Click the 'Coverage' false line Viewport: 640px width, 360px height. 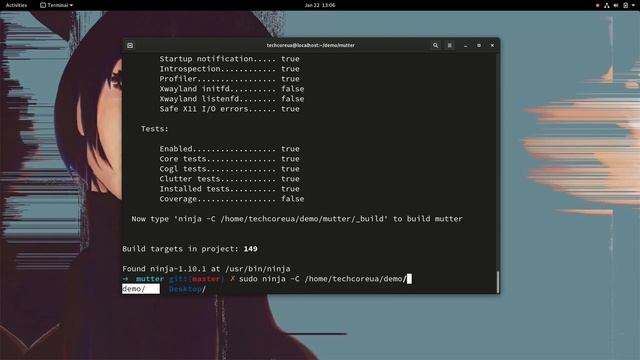(231, 199)
